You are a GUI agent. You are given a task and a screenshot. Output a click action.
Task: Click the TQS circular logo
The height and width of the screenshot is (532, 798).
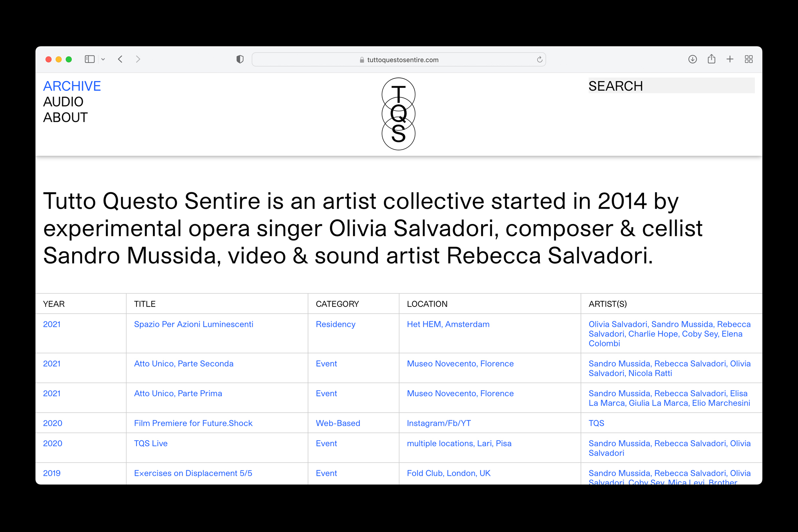[398, 114]
